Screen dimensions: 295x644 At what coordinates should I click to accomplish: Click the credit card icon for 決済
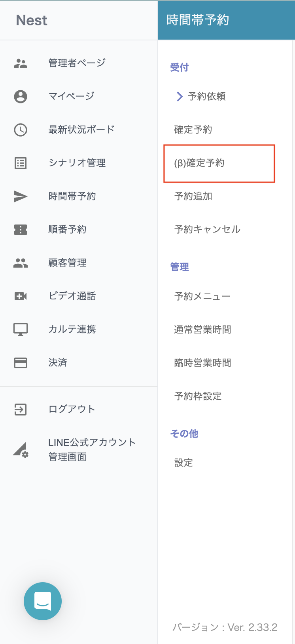tap(21, 363)
